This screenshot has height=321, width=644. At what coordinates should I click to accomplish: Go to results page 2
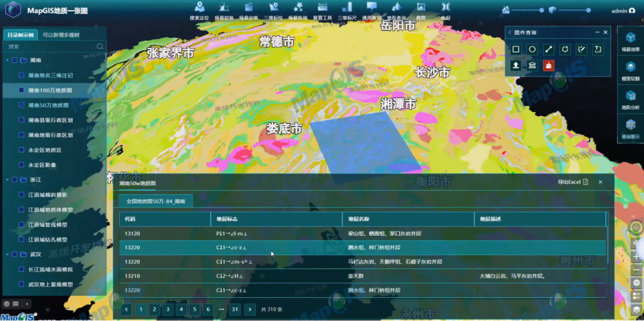[x=154, y=310]
